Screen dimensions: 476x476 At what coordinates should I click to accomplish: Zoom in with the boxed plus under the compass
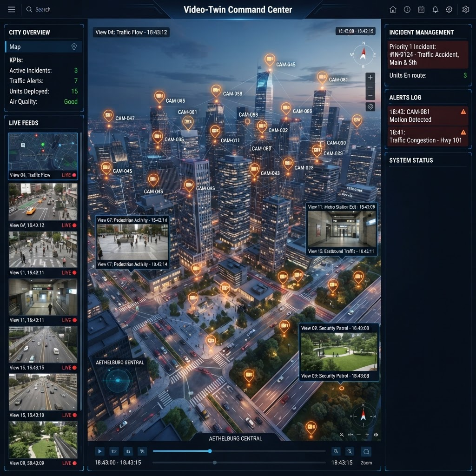370,78
